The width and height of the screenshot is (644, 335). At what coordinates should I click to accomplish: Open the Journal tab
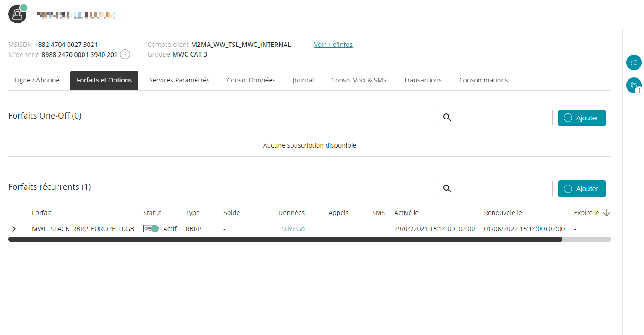point(303,80)
